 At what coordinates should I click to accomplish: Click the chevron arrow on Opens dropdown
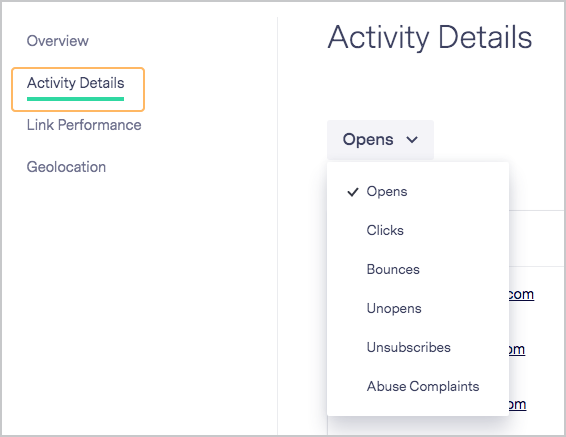point(412,140)
